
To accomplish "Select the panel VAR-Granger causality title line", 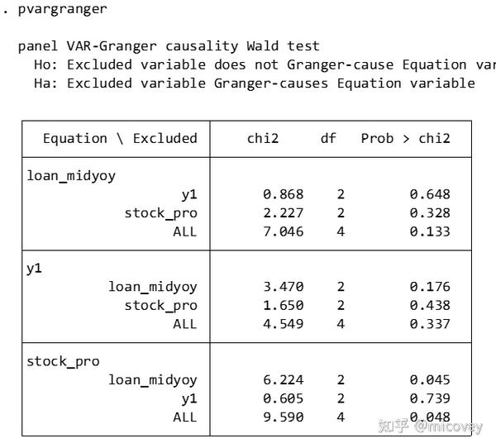I will (x=169, y=46).
